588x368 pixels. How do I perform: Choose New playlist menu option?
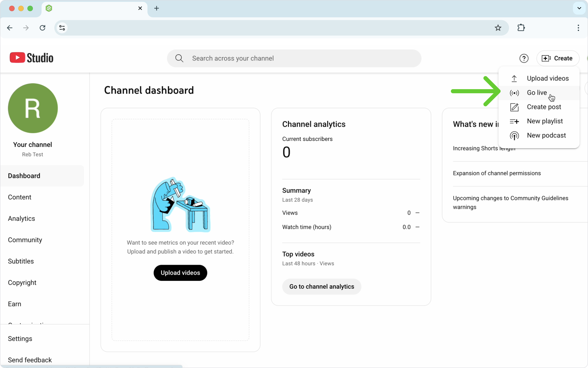tap(545, 121)
